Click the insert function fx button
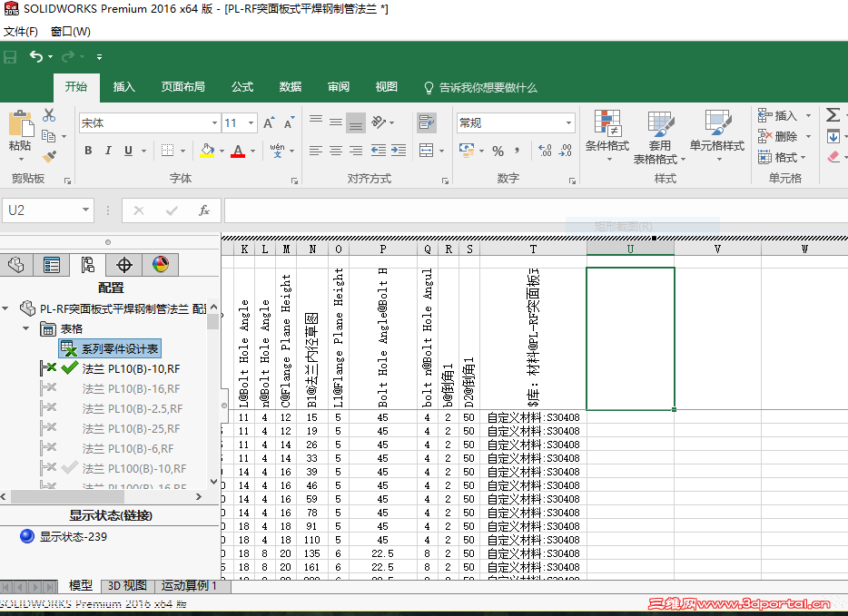Viewport: 848px width, 616px height. pos(204,210)
